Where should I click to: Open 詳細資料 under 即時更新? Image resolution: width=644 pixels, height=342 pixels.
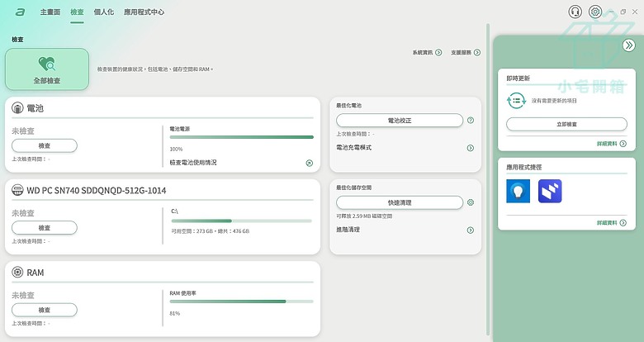[x=612, y=144]
